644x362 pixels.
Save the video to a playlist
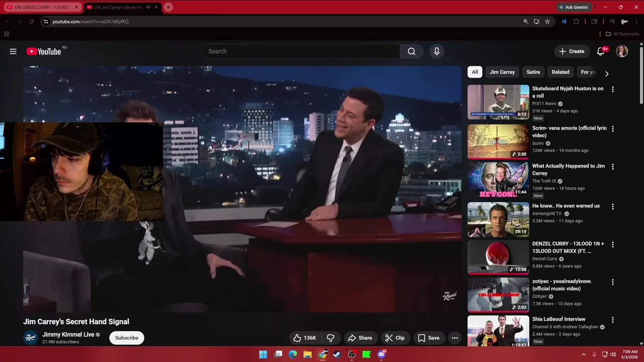tap(429, 338)
